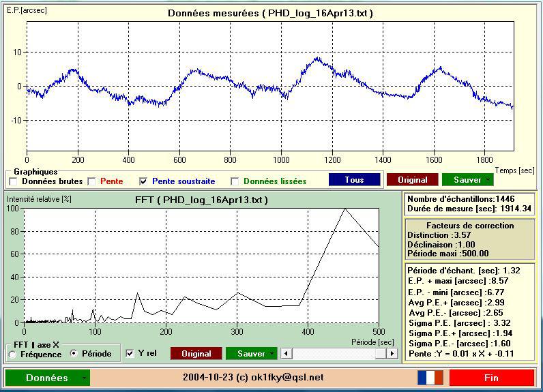Click the red Fin button
The height and width of the screenshot is (392, 543).
492,378
